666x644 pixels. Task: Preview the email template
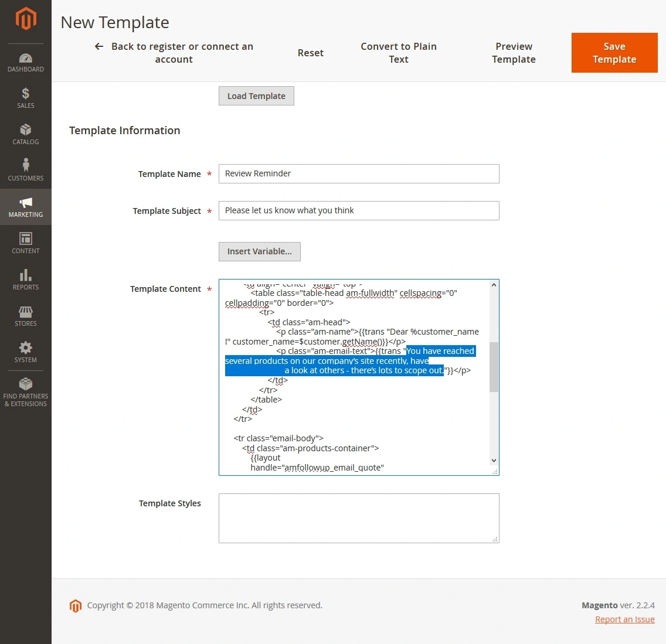[514, 53]
